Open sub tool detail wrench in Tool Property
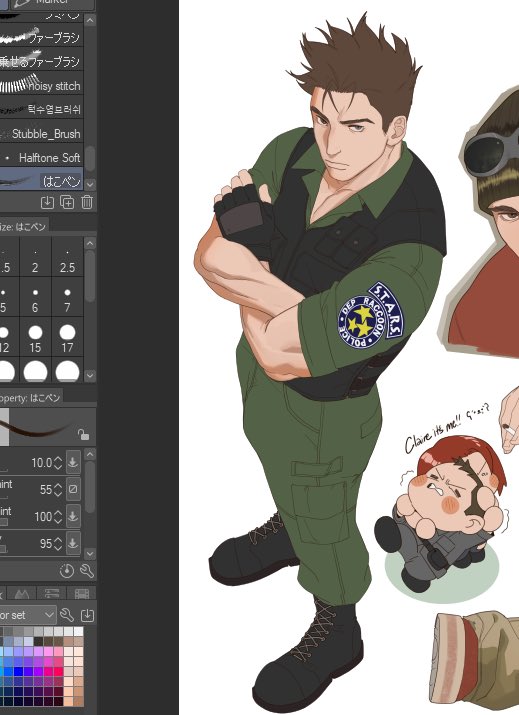This screenshot has width=519, height=715. pyautogui.click(x=87, y=571)
